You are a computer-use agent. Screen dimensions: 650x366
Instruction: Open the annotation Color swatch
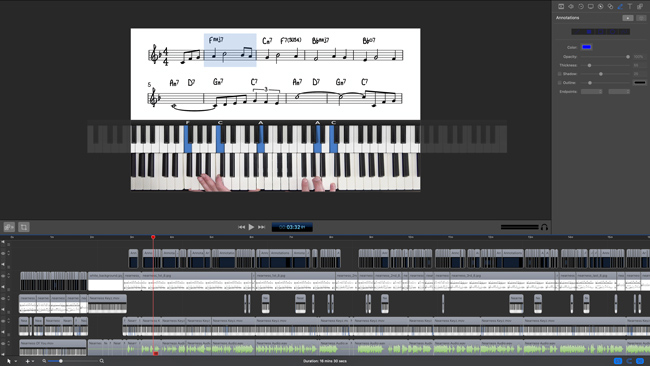tap(587, 47)
